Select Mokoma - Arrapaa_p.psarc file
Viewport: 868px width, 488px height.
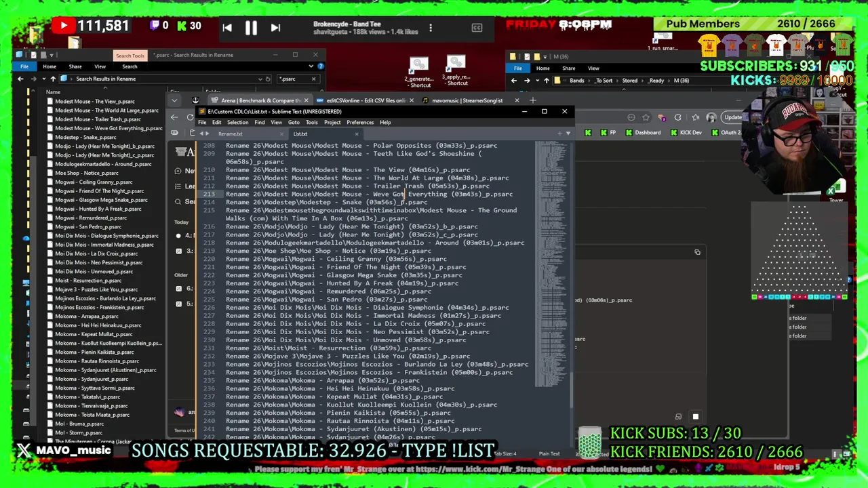pyautogui.click(x=87, y=317)
